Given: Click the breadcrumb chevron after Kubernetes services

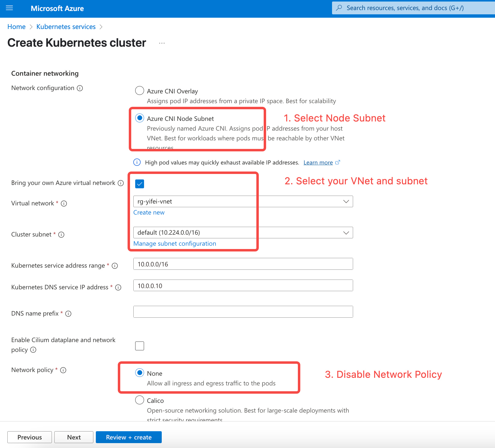Looking at the screenshot, I should (101, 27).
